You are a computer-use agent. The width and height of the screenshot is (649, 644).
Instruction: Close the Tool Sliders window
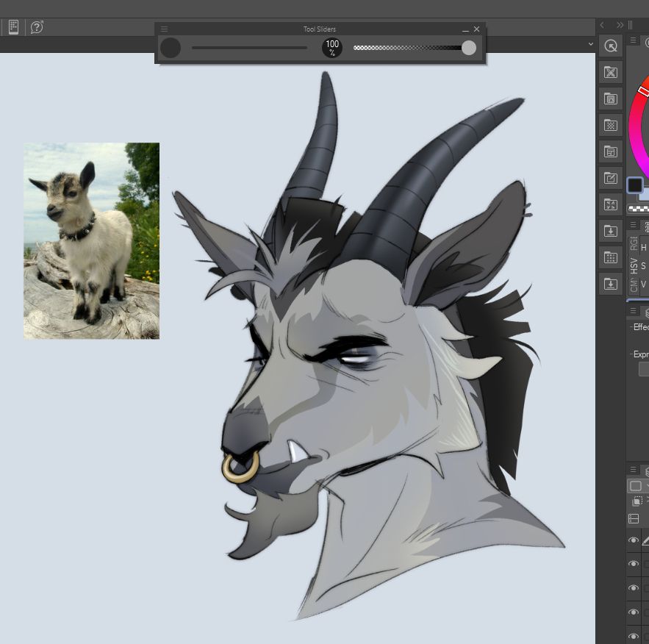pos(477,29)
